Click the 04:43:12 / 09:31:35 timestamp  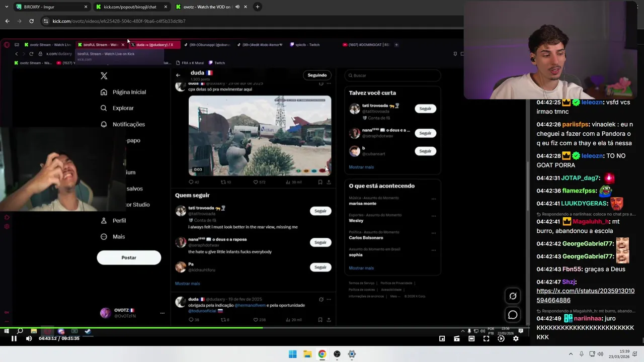click(59, 338)
